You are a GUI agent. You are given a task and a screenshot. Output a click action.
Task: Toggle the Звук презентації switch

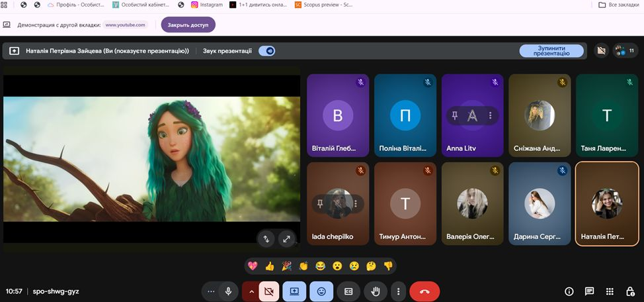(x=267, y=51)
